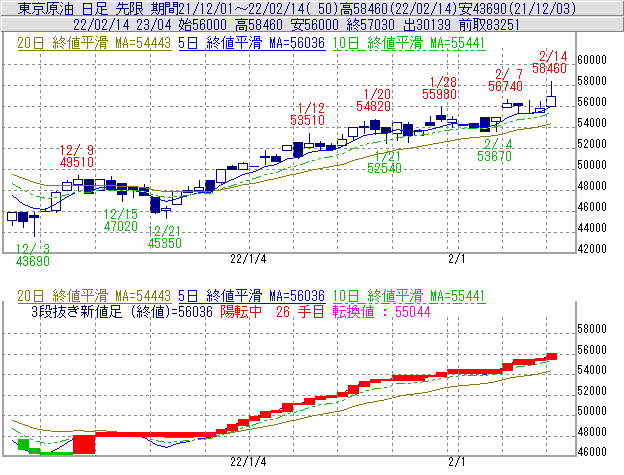Click the 12/9 49510 high label
624x475 pixels.
(x=77, y=156)
